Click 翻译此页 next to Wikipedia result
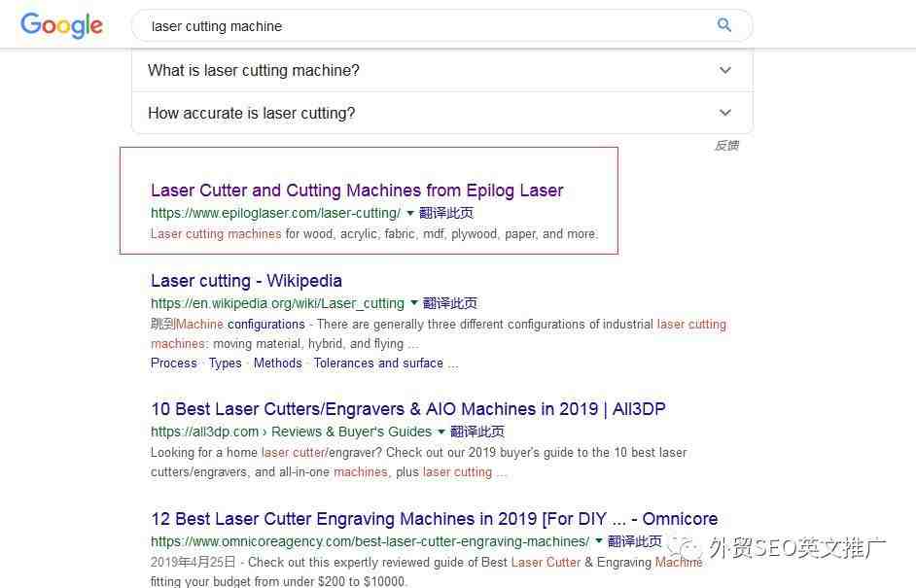 (x=450, y=303)
